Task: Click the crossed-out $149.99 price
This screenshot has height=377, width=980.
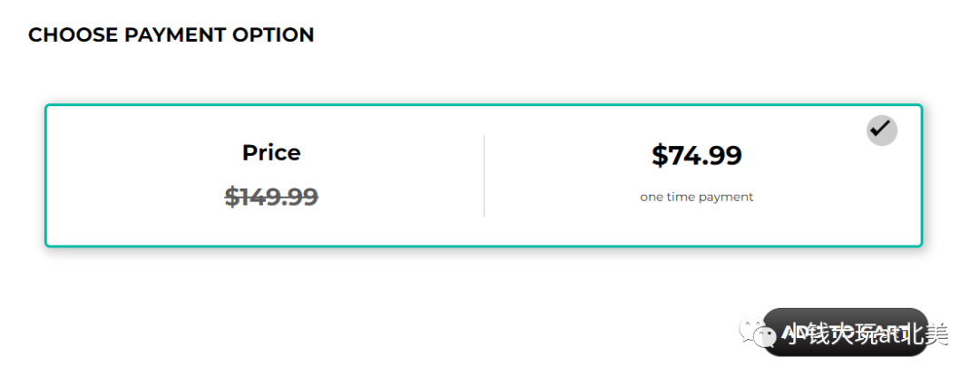Action: [x=271, y=197]
